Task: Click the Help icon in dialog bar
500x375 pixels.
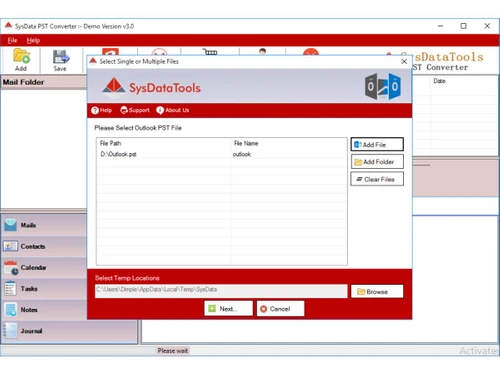Action: [x=95, y=110]
